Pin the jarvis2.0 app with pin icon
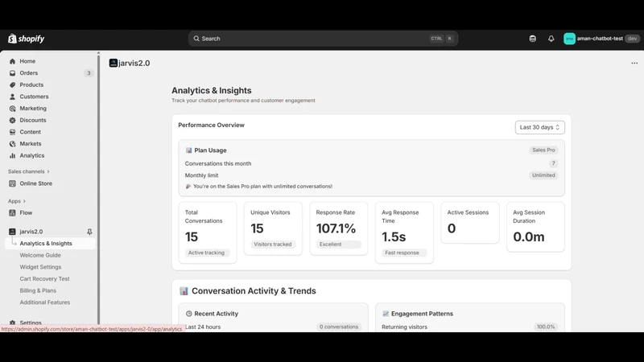 (89, 232)
